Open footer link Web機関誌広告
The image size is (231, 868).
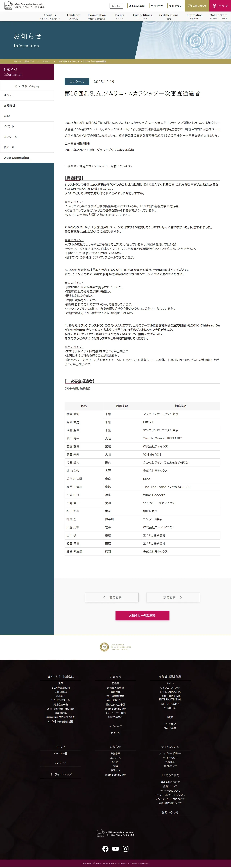pos(115,696)
